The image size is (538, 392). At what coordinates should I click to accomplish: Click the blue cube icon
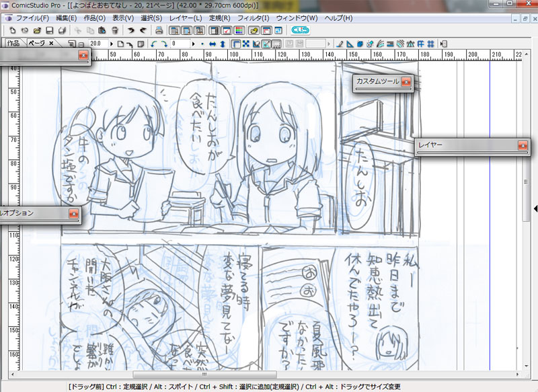point(360,44)
